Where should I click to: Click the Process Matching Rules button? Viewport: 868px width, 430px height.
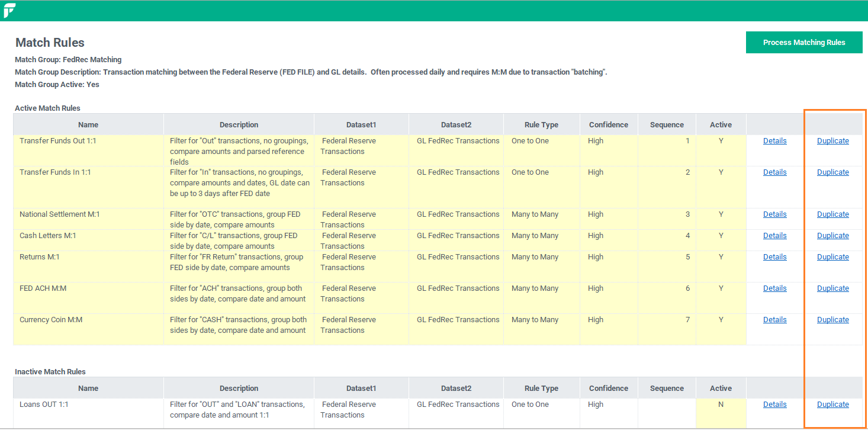804,42
